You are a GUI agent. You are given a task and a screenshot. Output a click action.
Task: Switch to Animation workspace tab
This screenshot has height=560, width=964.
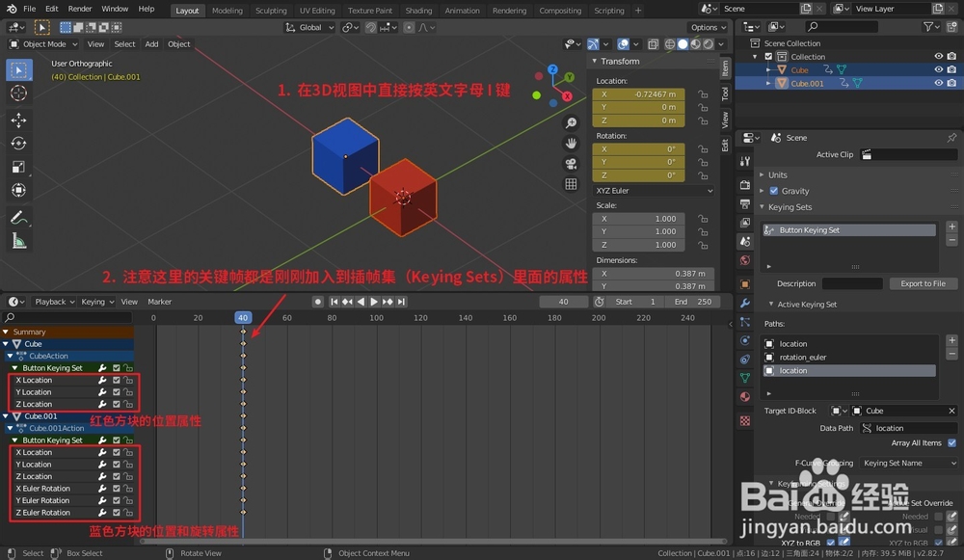[462, 11]
